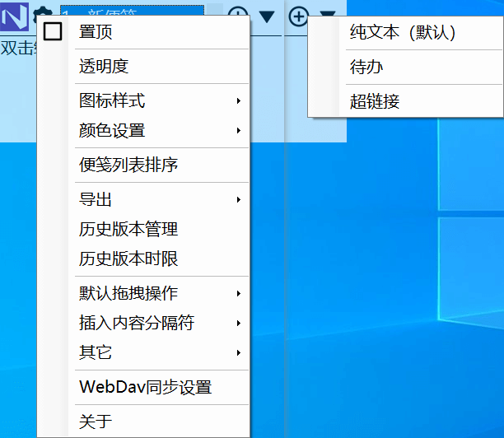504x438 pixels.
Task: Open WebDav同步设置
Action: click(x=143, y=387)
